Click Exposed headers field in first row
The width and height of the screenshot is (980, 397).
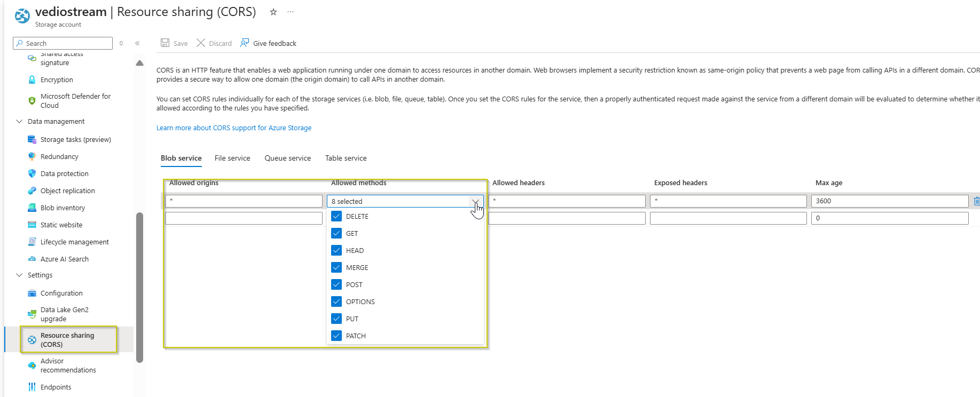coord(728,201)
